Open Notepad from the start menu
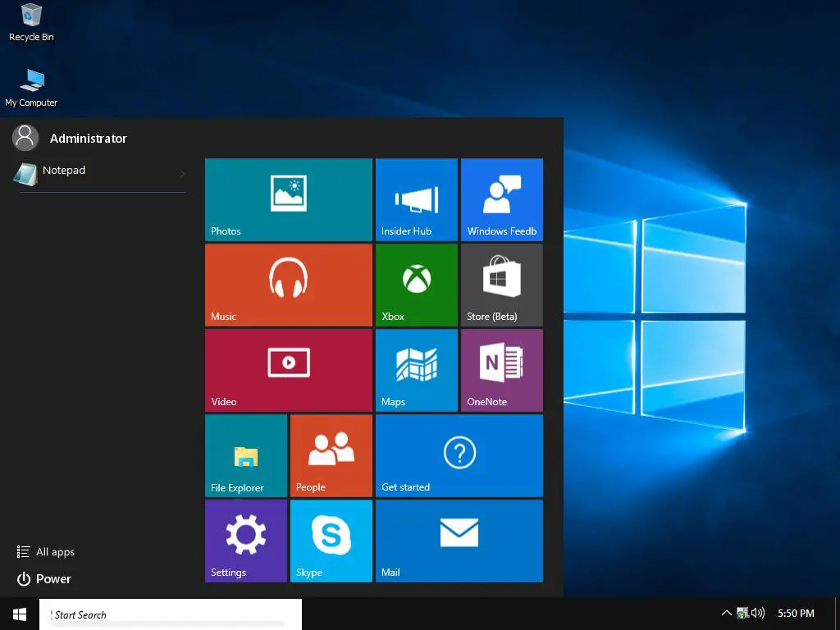 [x=99, y=174]
